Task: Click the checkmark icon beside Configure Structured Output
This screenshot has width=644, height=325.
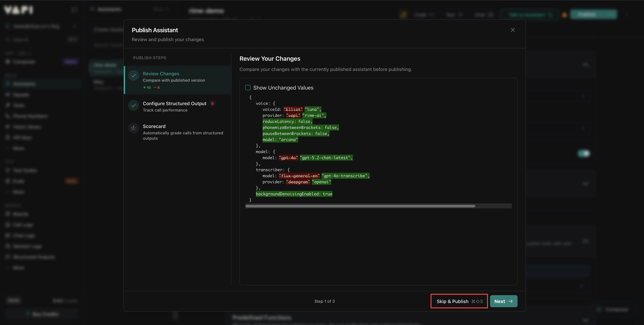Action: click(x=133, y=105)
